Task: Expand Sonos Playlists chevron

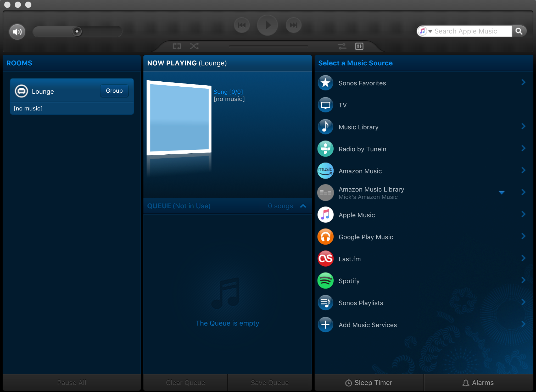Action: tap(523, 302)
